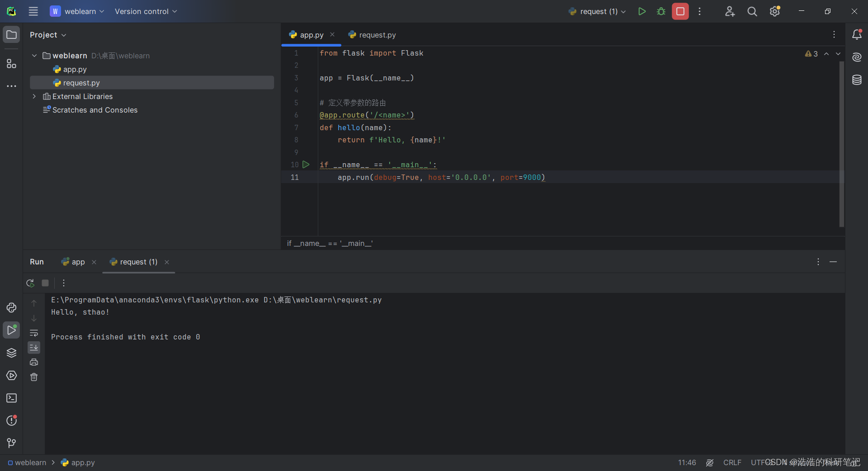
Task: Expand External Libraries node
Action: point(34,96)
